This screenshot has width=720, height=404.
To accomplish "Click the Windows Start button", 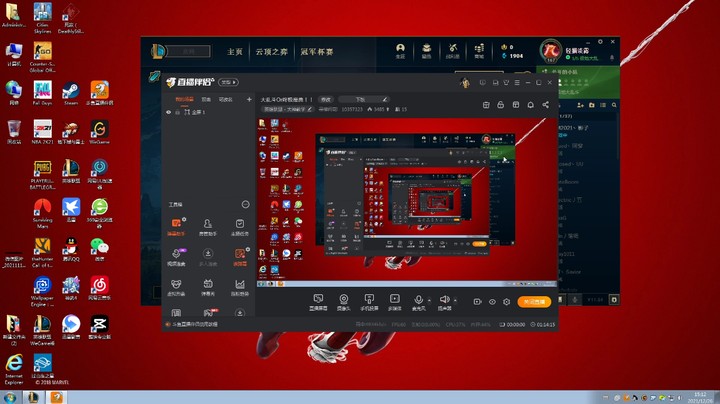I will pyautogui.click(x=10, y=397).
